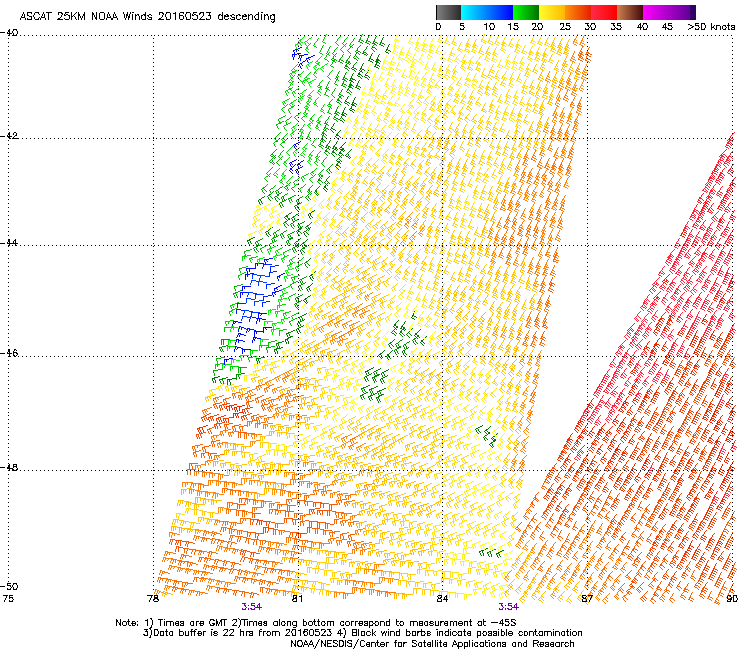Click the '-46' latitude axis label

[9, 353]
